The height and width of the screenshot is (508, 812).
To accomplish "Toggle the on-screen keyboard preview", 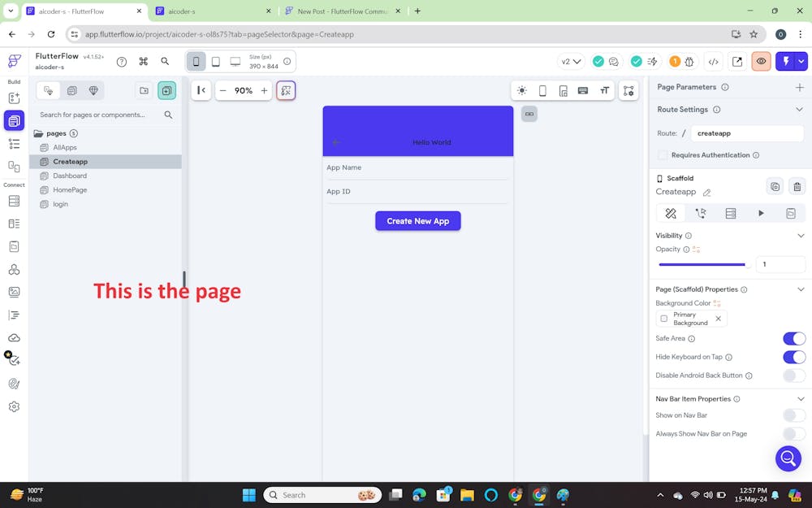I will [582, 91].
